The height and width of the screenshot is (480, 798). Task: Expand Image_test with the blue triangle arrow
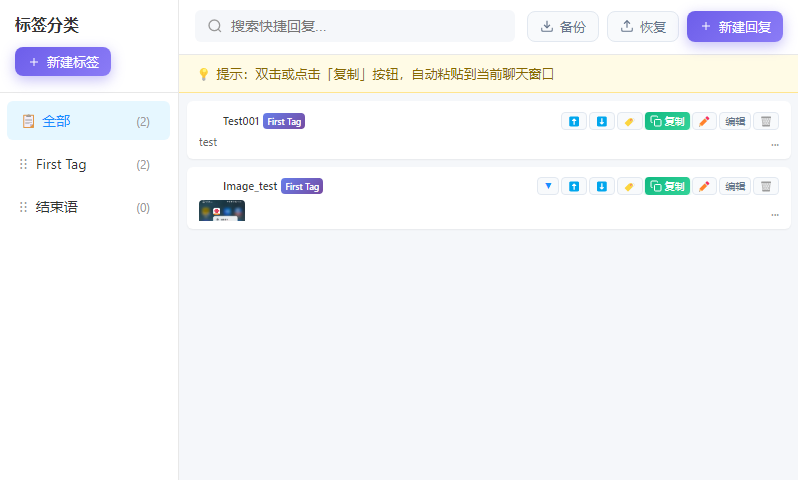tap(548, 186)
